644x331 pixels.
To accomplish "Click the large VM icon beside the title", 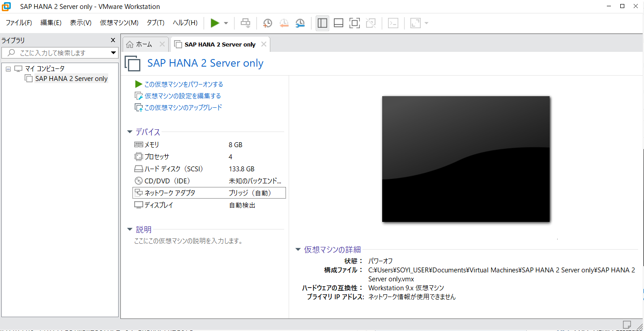I will click(x=133, y=64).
